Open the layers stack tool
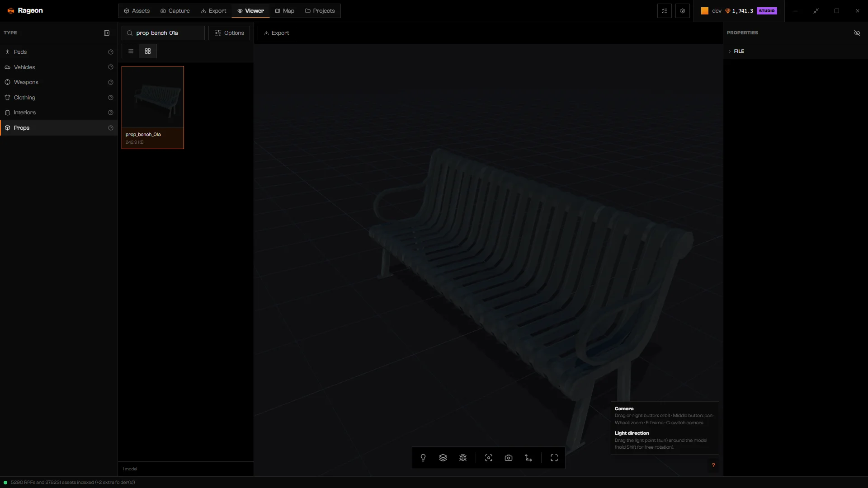The width and height of the screenshot is (868, 488). point(443,458)
